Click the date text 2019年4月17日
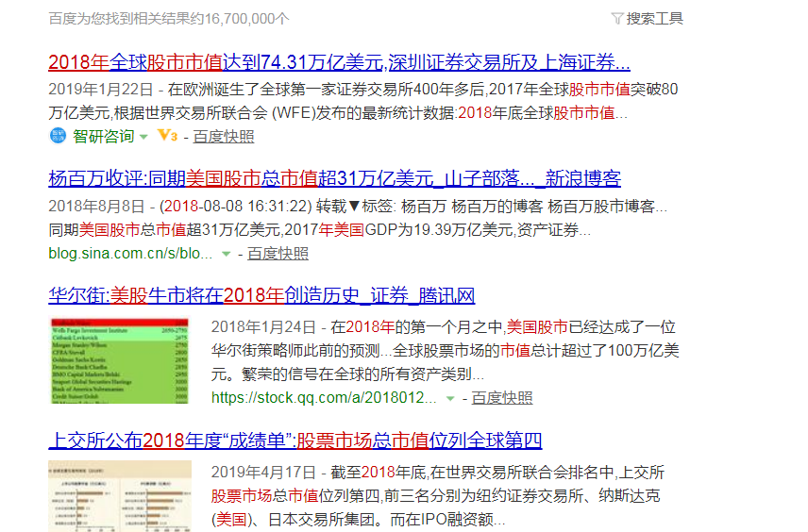The height and width of the screenshot is (532, 808). click(263, 473)
